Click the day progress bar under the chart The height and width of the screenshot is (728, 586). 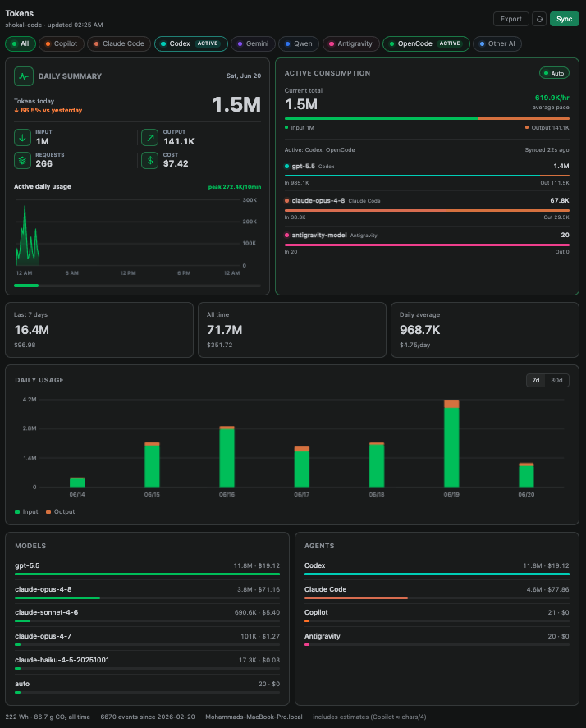[137, 286]
